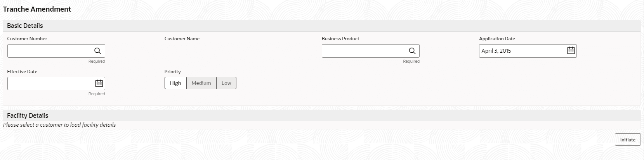Click the Initiate button
644x160 pixels.
point(627,139)
